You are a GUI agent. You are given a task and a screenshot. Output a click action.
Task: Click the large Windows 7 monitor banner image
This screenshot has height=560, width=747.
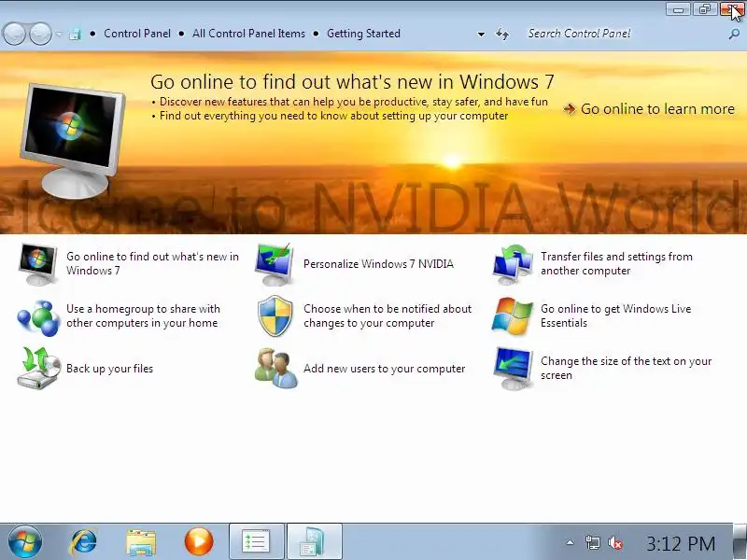pos(73,139)
